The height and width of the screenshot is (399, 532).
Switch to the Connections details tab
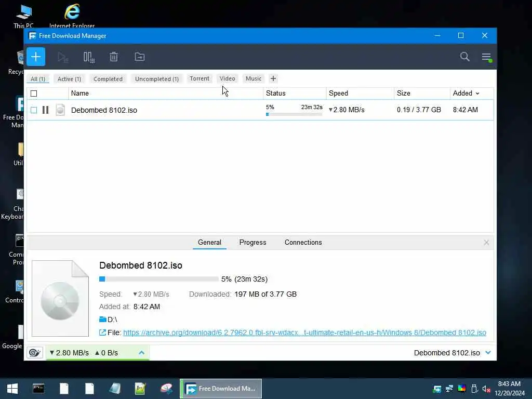(x=303, y=243)
